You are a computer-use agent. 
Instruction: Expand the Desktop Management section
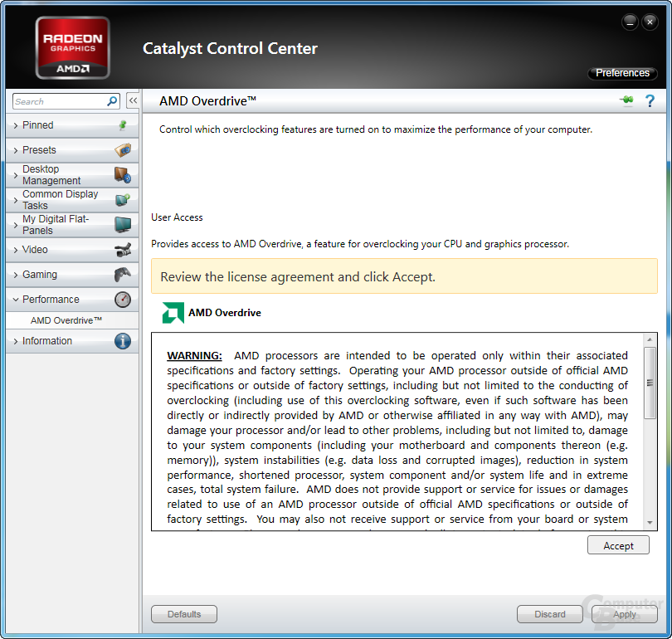click(x=72, y=175)
